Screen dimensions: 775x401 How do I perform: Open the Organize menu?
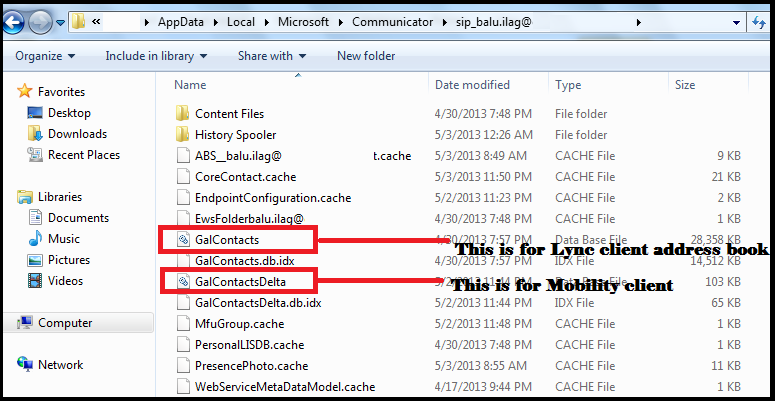coord(45,56)
